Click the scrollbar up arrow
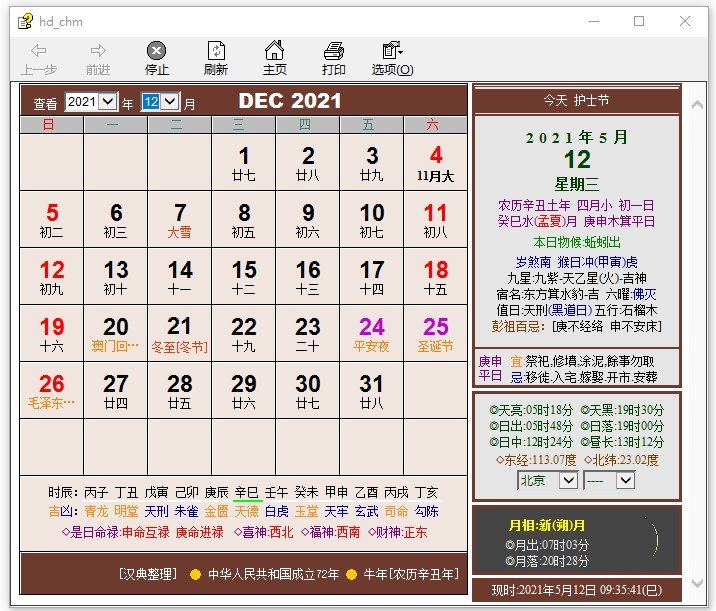 (x=697, y=105)
